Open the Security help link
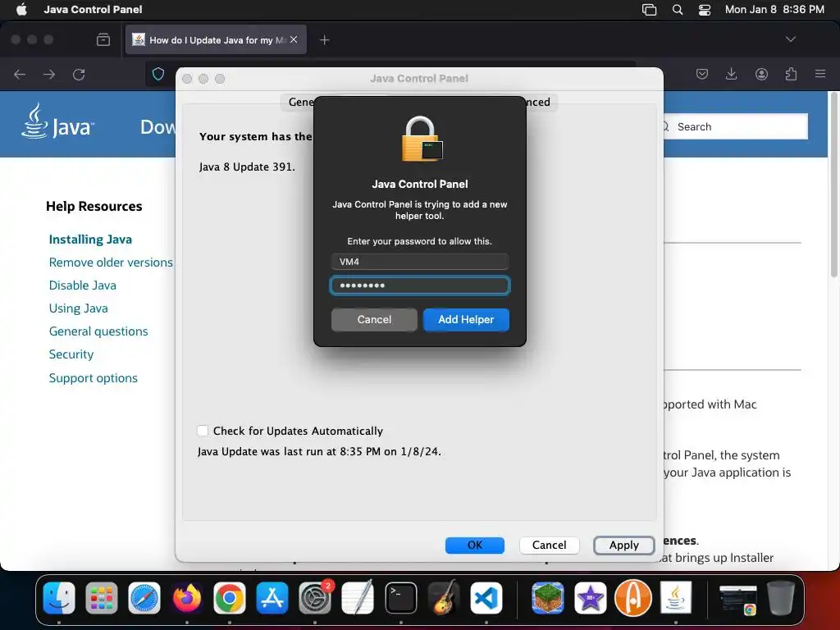Image resolution: width=840 pixels, height=630 pixels. pyautogui.click(x=71, y=354)
